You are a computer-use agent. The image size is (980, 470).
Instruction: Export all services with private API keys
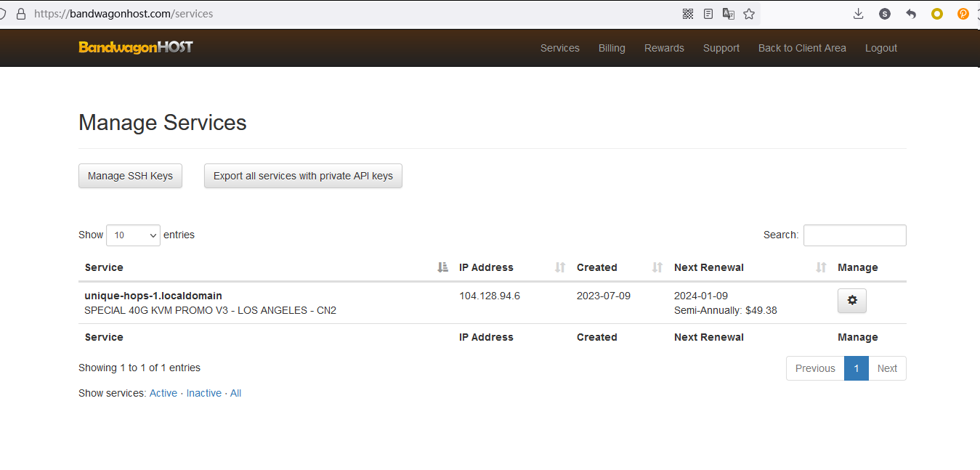pos(303,176)
